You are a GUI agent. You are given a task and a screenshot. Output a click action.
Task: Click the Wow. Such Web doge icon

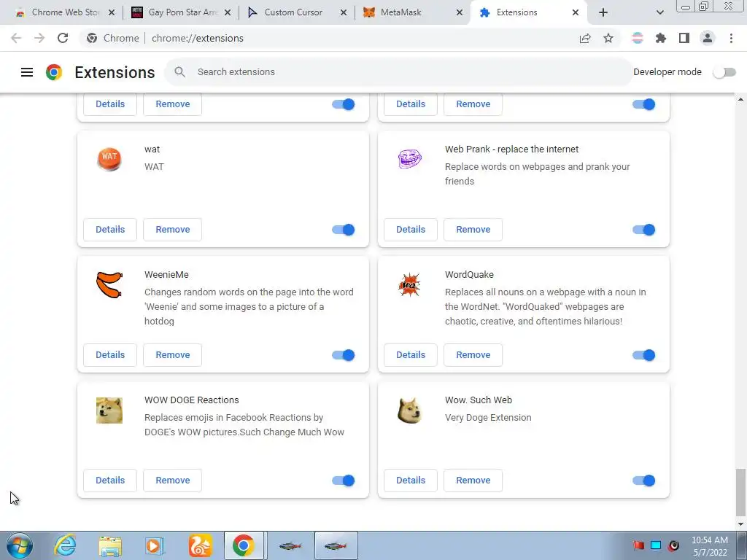410,411
